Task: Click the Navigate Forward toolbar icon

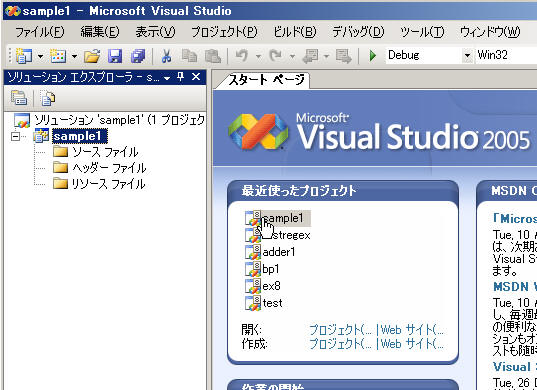Action: coord(344,56)
